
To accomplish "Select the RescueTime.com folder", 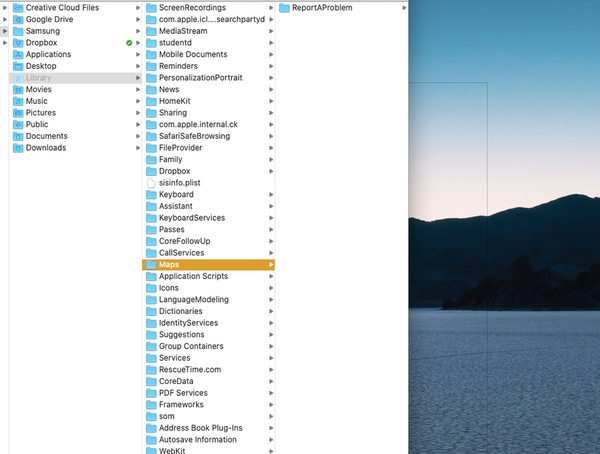I will click(x=189, y=370).
